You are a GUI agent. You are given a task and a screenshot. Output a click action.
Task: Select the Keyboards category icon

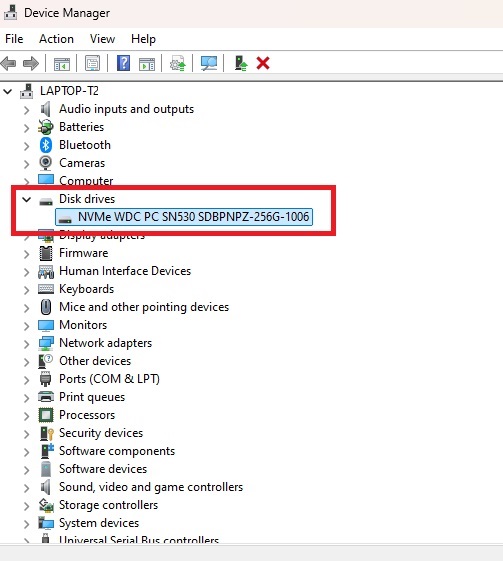click(x=46, y=289)
